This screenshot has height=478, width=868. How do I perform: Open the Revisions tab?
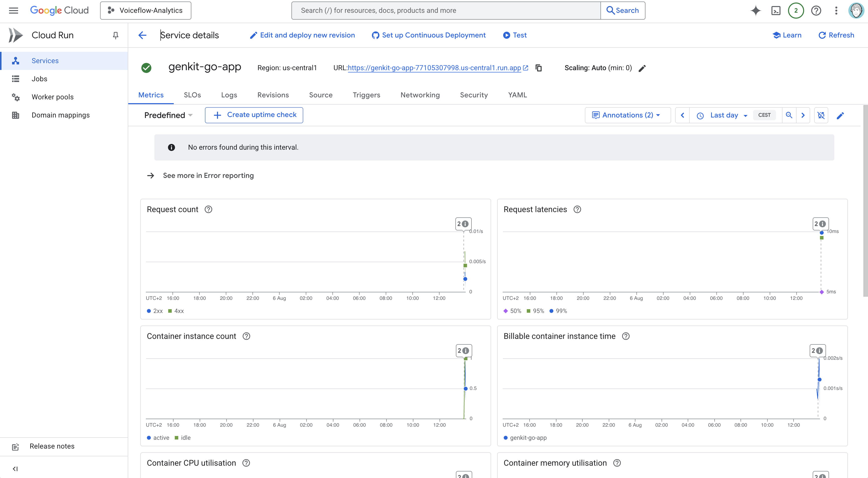coord(273,95)
